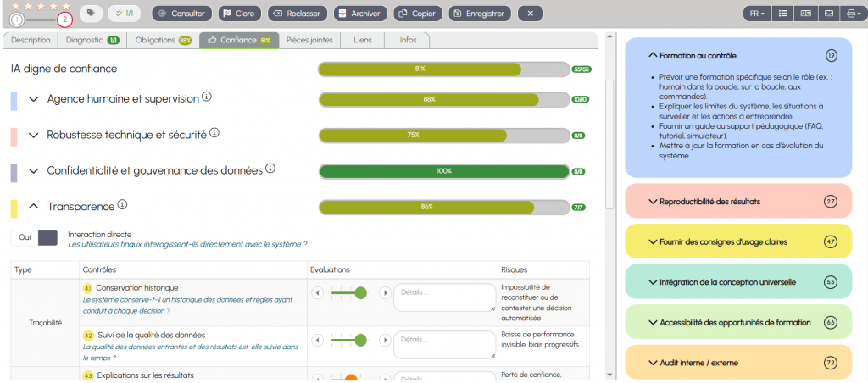Click Détails field for Conservation historique
The image size is (868, 383).
point(444,297)
